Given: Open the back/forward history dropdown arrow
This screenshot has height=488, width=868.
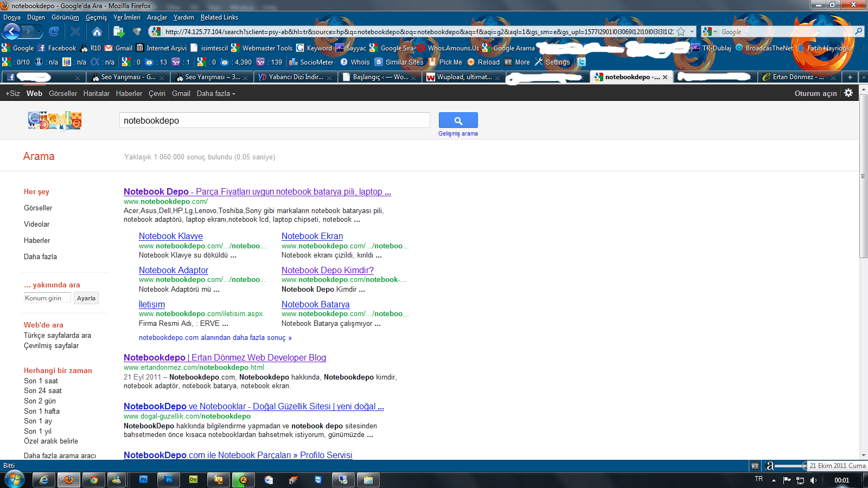Looking at the screenshot, I should (39, 31).
